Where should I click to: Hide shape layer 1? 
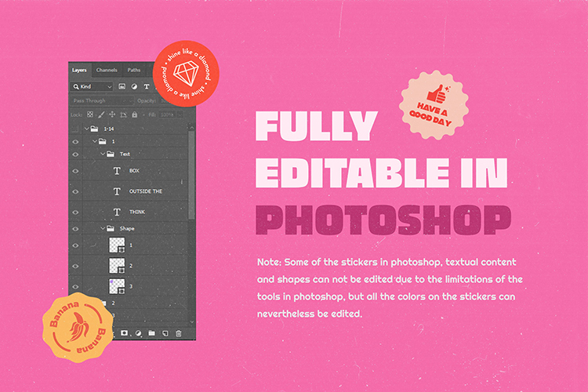pyautogui.click(x=75, y=245)
